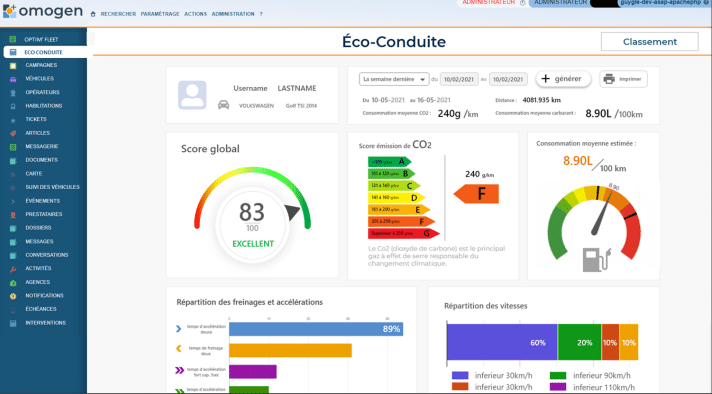Open the Rechercher menu
The width and height of the screenshot is (712, 394).
click(118, 14)
